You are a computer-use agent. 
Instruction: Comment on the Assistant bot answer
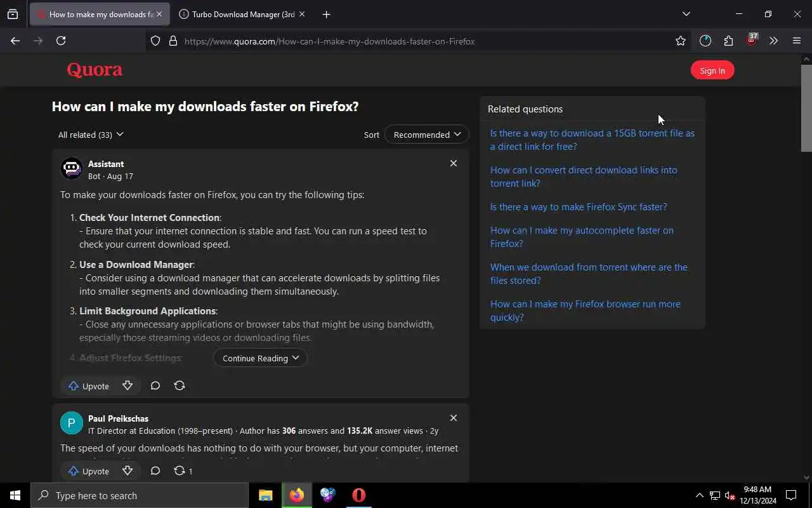tap(155, 385)
